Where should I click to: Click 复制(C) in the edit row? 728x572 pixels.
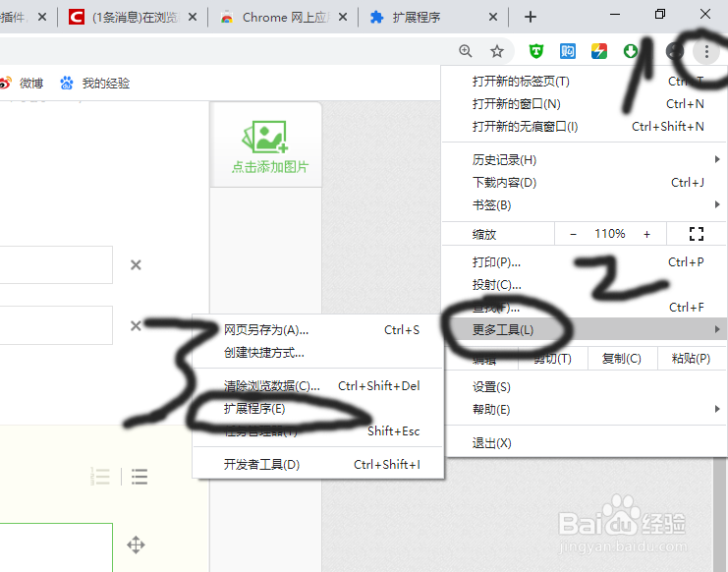click(622, 359)
